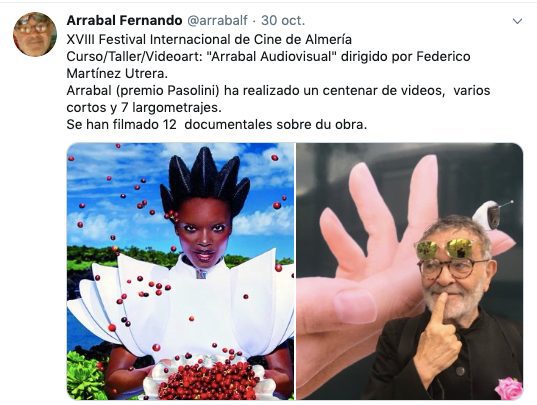Open the Arrabal Fernando display name link
The image size is (537, 405).
click(x=124, y=20)
